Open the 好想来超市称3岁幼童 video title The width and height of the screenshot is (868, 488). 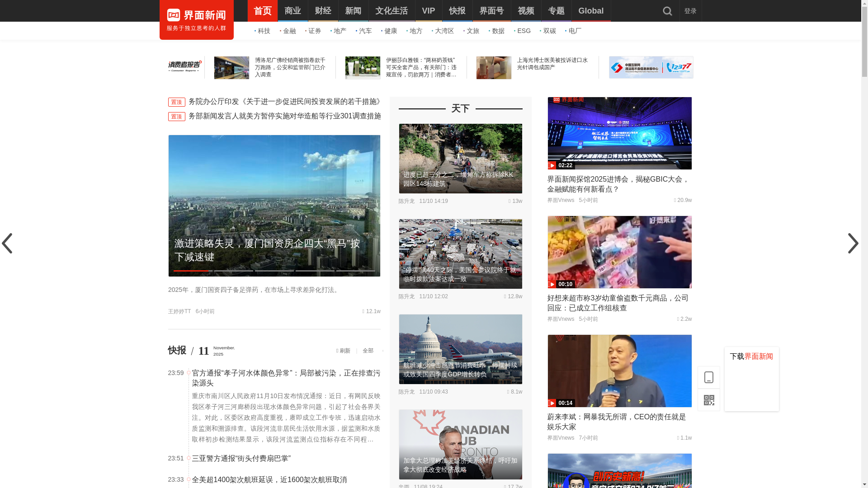click(618, 303)
